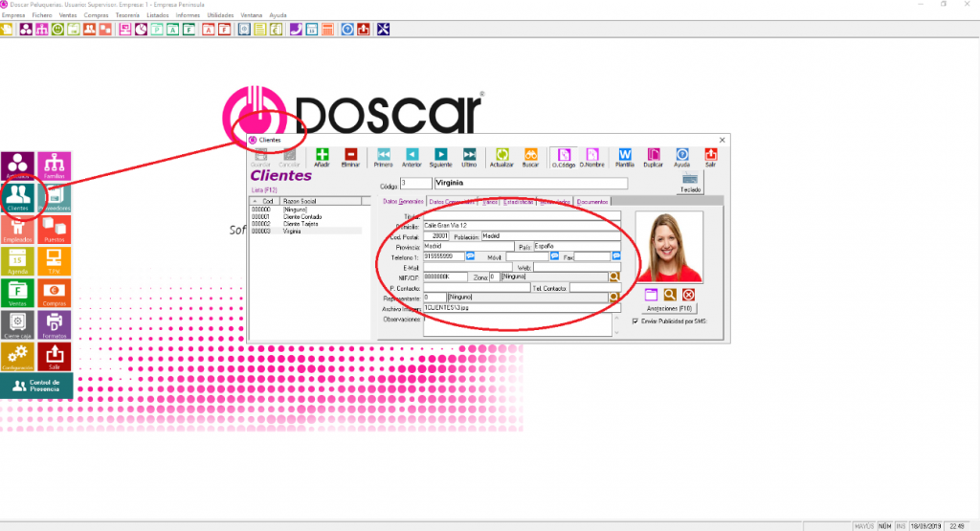
Task: Open the Fichero menu
Action: 42,15
